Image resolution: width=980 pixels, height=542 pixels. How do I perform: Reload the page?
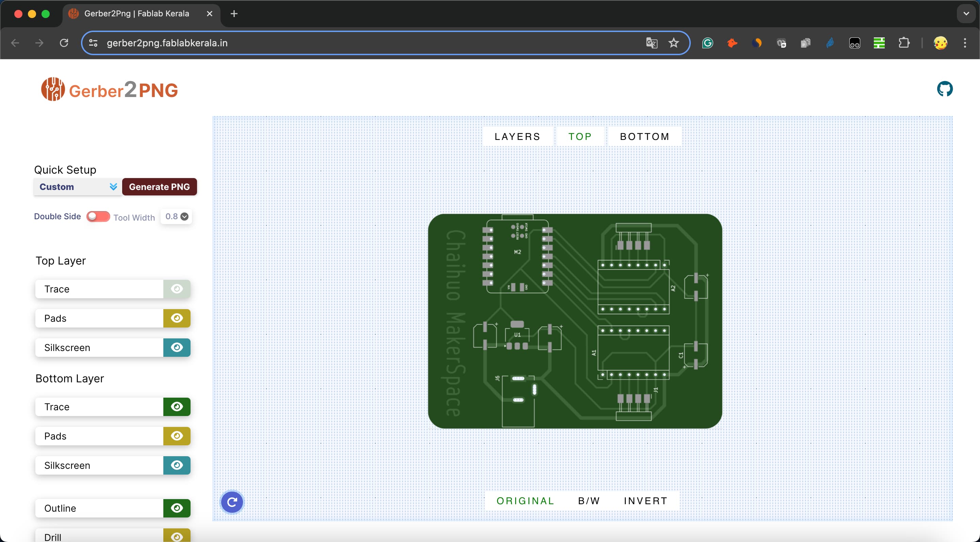point(64,43)
